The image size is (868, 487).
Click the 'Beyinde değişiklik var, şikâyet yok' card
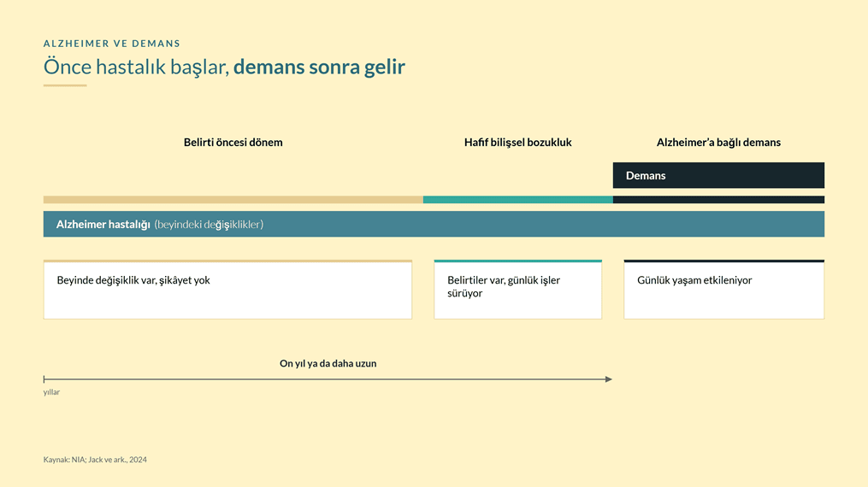pos(227,289)
